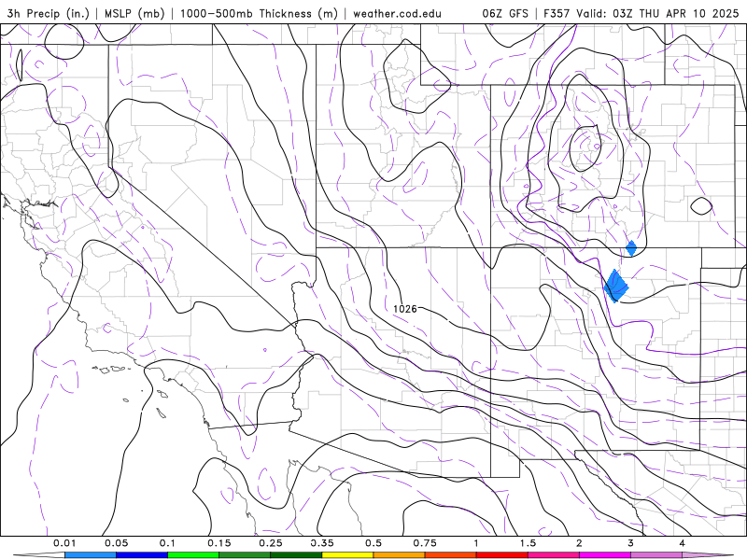Select the orange 0.5 color swatch

click(400, 554)
